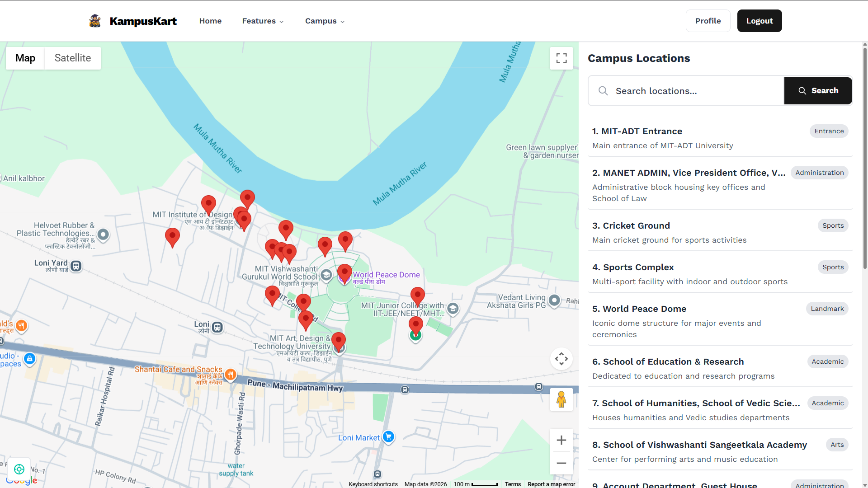868x488 pixels.
Task: Click the Academic tag on School of Education
Action: click(828, 361)
